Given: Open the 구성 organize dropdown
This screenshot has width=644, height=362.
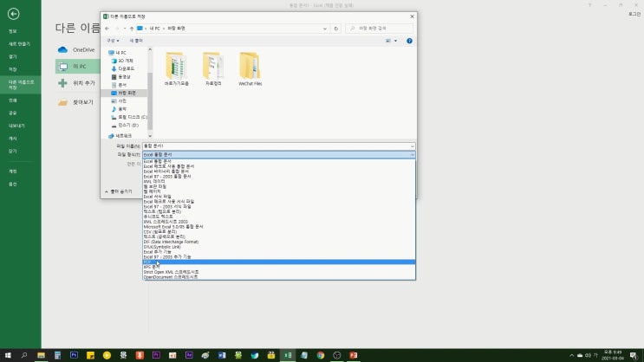Looking at the screenshot, I should tap(113, 41).
